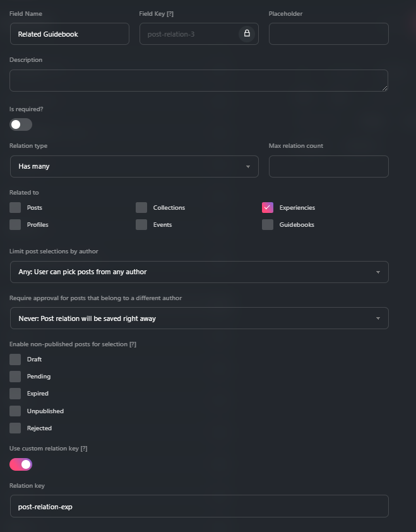Click the lock icon on the Field Key

click(246, 33)
